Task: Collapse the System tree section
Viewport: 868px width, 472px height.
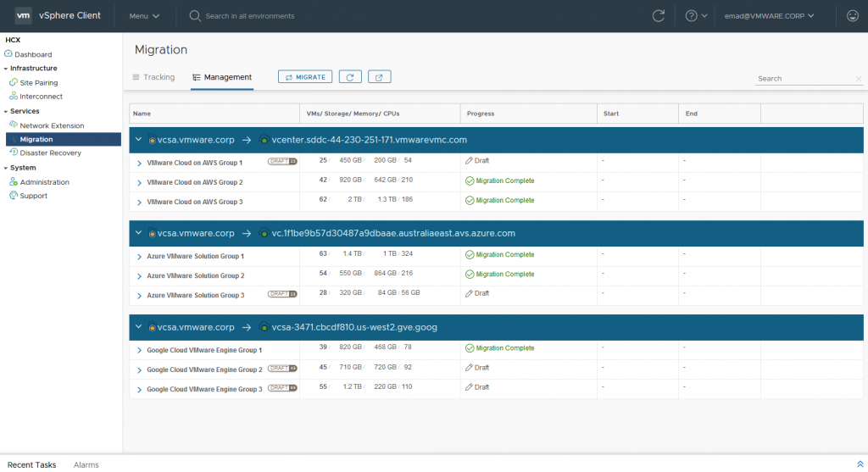Action: point(6,168)
